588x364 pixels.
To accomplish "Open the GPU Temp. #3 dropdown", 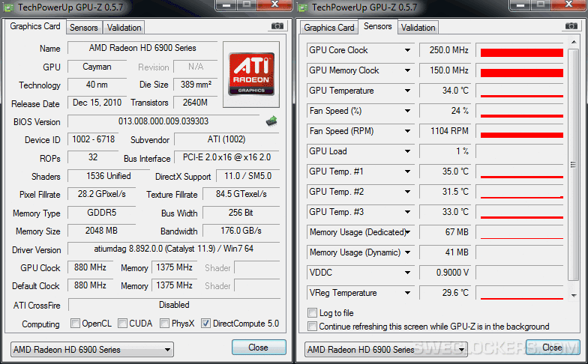I will [407, 212].
